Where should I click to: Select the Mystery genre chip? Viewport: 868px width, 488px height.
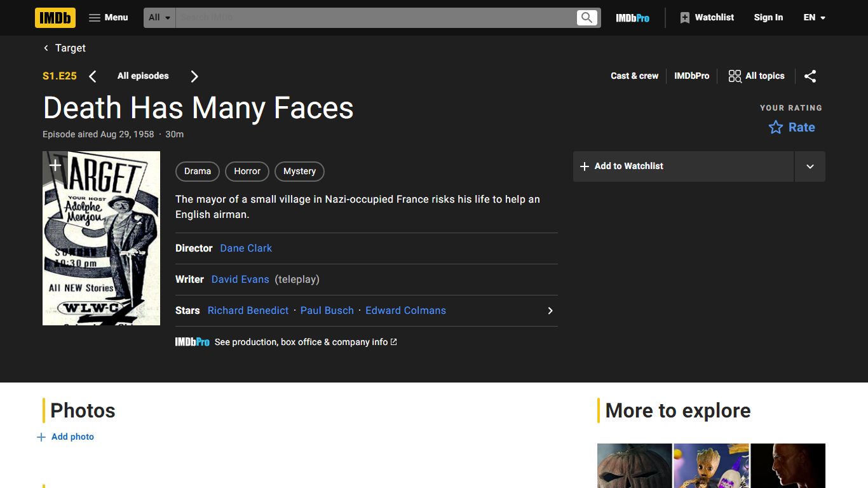click(299, 172)
